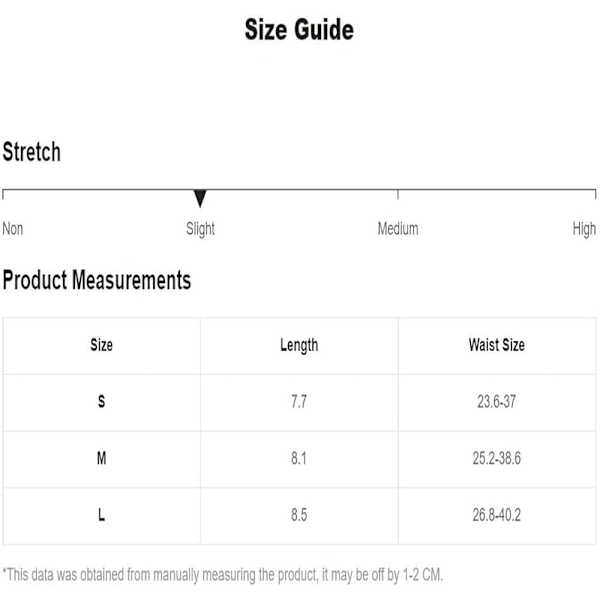Click the length value 8.5
This screenshot has height=600, width=600.
click(299, 516)
